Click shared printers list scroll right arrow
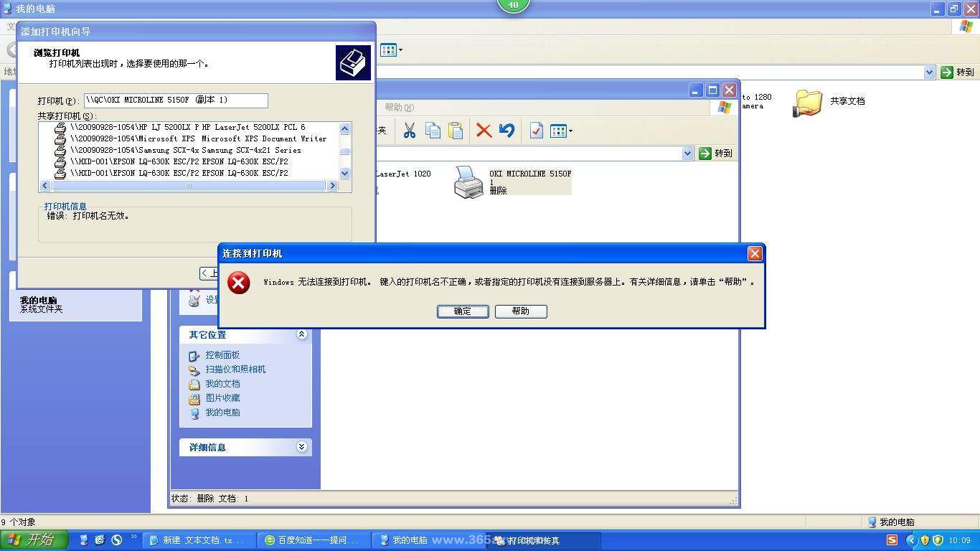 [332, 186]
